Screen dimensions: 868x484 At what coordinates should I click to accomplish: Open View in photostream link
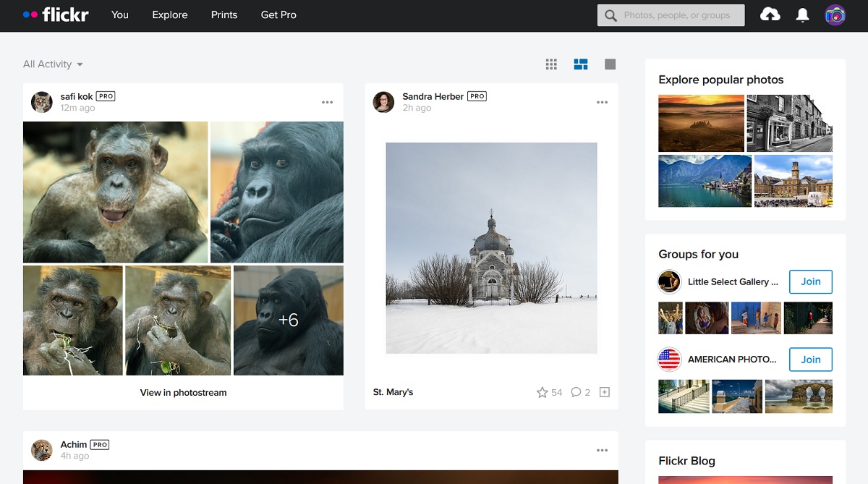click(x=183, y=392)
